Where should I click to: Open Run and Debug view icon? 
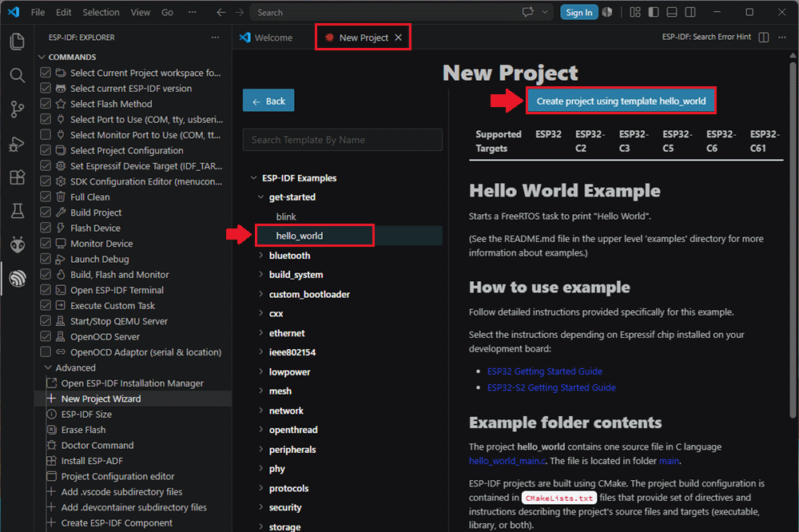[18, 144]
